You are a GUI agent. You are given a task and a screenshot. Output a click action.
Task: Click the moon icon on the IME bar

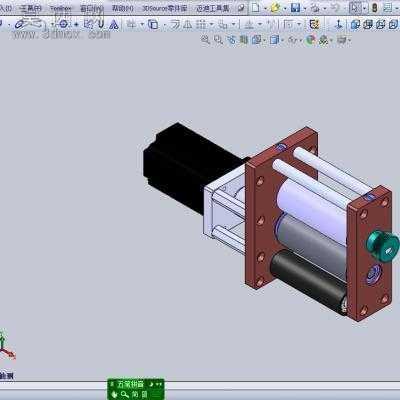coord(151,384)
